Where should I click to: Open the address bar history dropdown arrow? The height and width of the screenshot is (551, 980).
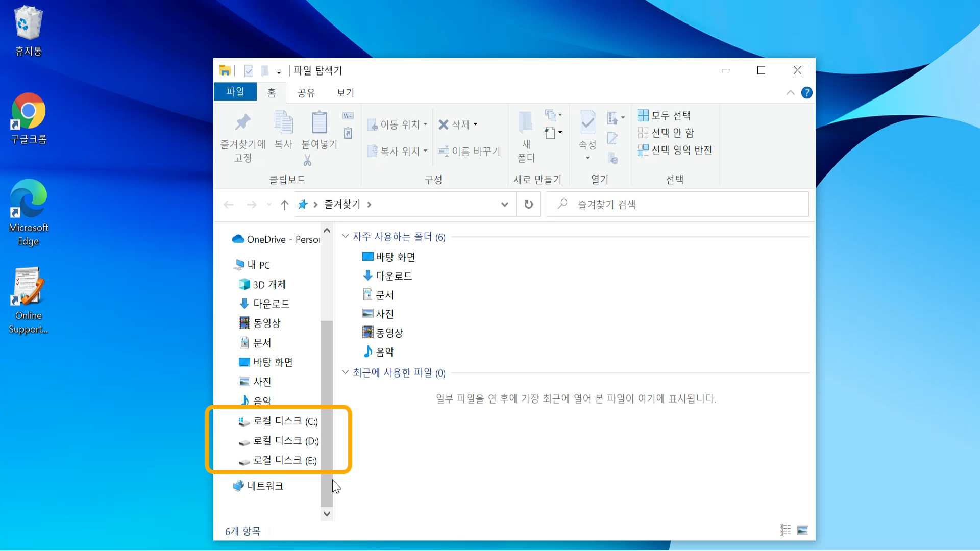[x=504, y=205]
